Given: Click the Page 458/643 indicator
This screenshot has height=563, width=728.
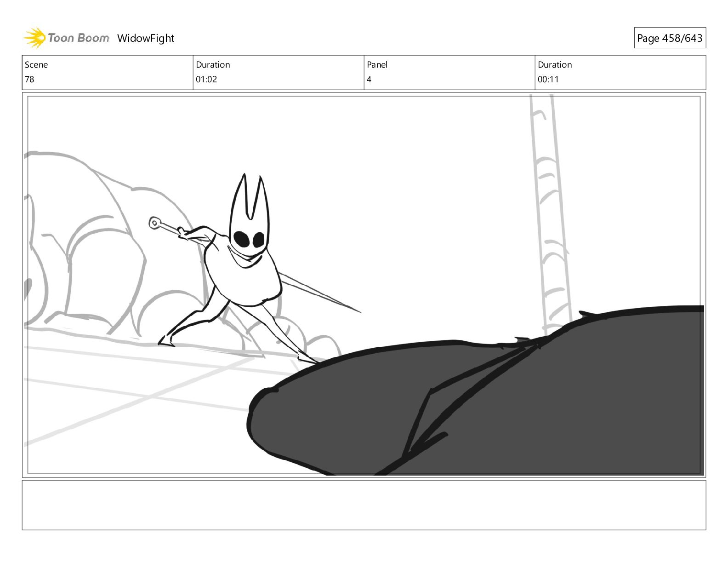Looking at the screenshot, I should (x=670, y=38).
